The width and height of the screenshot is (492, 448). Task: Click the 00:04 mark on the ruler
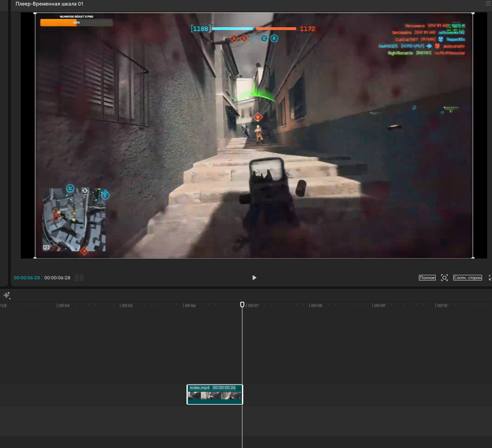click(64, 306)
